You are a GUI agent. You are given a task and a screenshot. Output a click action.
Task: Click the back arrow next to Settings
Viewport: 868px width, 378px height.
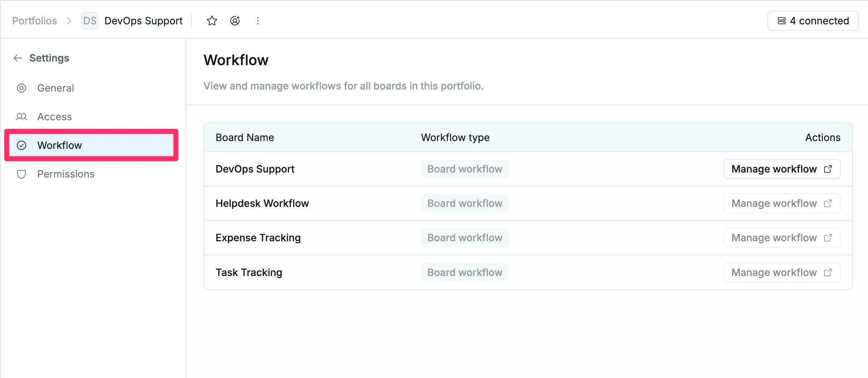pos(18,58)
